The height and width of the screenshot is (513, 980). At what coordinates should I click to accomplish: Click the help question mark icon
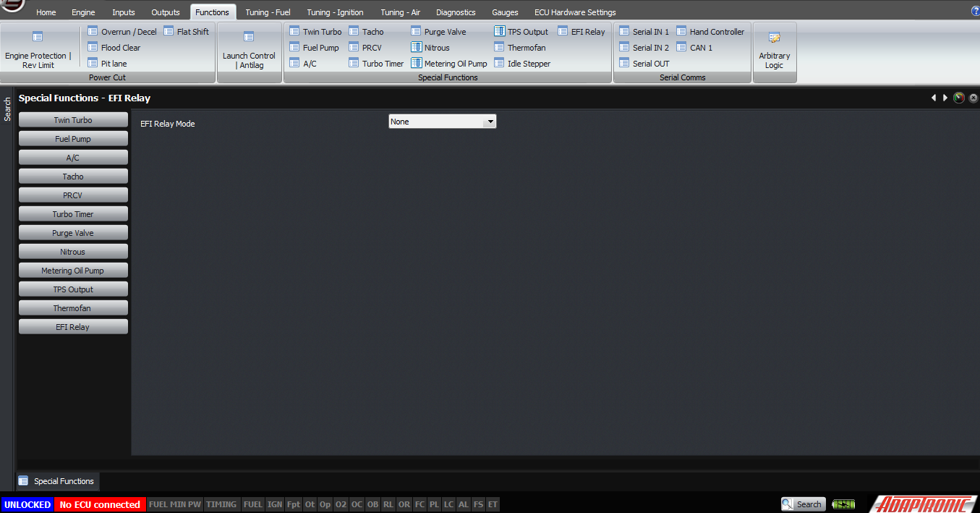[975, 12]
